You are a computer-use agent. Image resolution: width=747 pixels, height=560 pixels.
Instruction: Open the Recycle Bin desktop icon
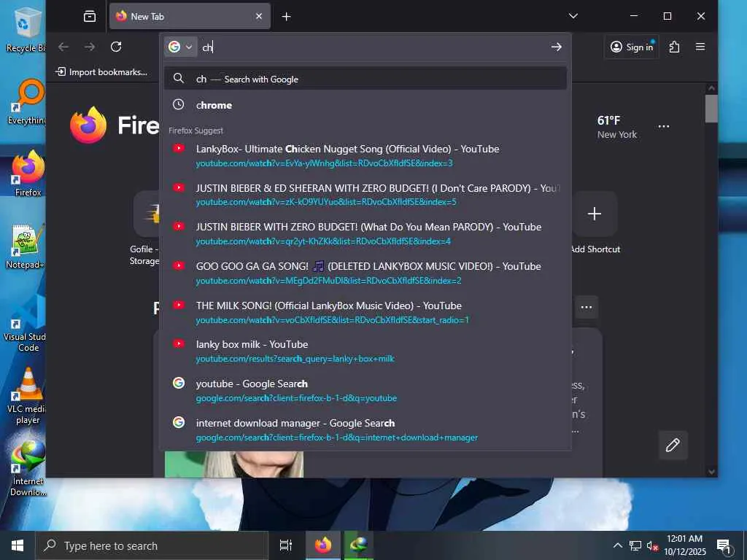(26, 30)
